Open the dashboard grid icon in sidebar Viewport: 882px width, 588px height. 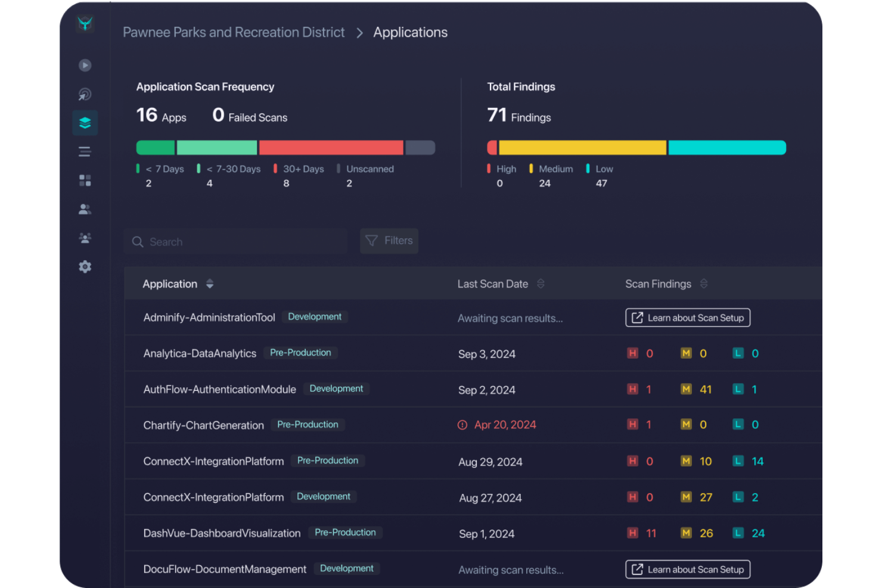tap(85, 180)
